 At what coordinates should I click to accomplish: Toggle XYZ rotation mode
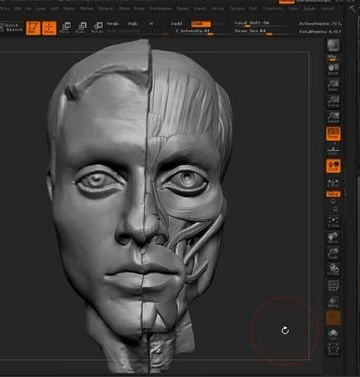pos(333,194)
